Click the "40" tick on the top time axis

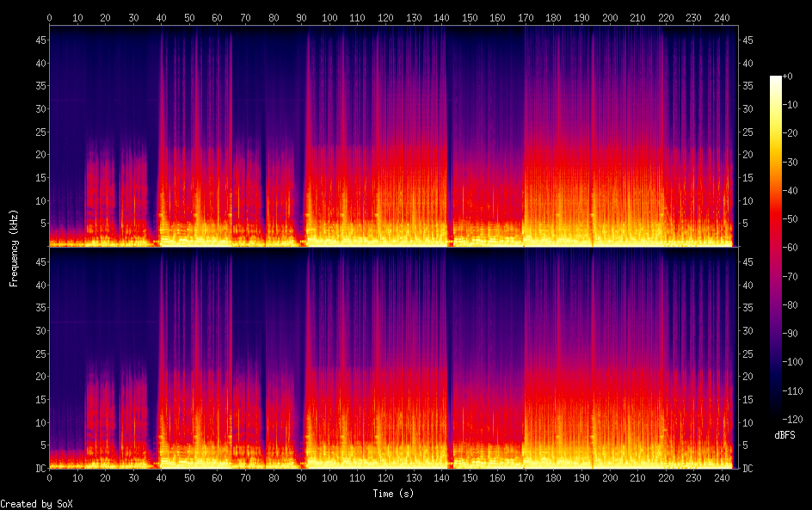[x=161, y=17]
